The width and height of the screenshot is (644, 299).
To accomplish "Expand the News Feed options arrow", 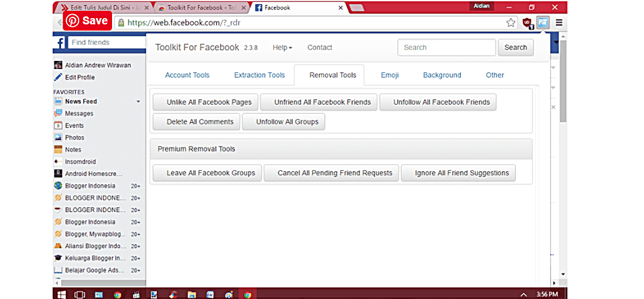I will click(x=138, y=101).
